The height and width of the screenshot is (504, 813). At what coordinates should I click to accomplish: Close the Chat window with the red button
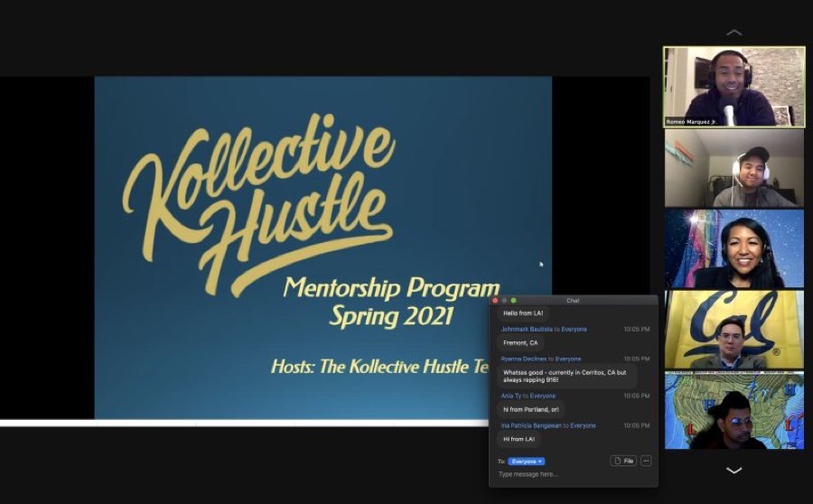pos(495,300)
